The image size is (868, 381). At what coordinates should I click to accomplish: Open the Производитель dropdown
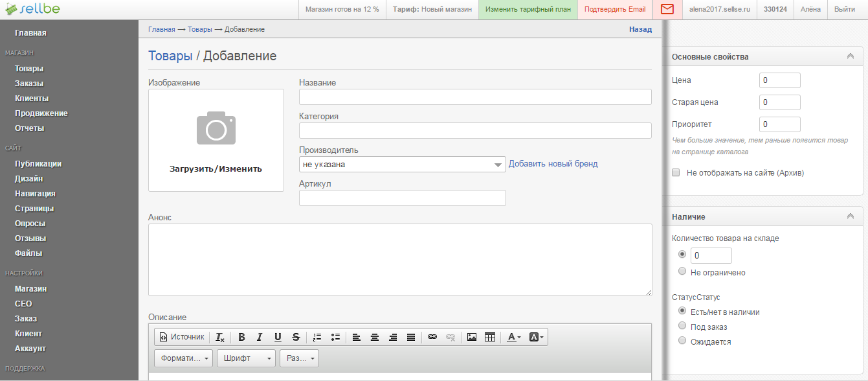pos(402,165)
